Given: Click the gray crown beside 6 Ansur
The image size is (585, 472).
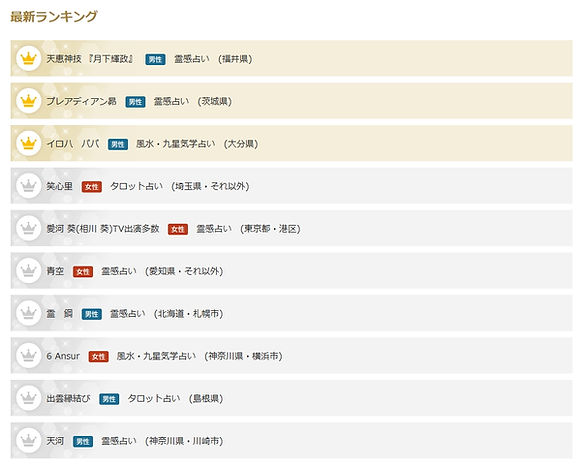Looking at the screenshot, I should click(29, 356).
